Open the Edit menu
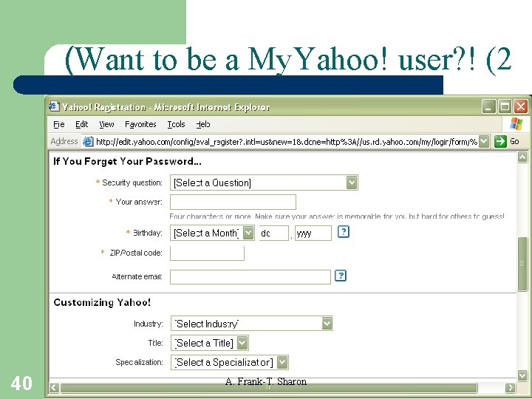 [81, 125]
